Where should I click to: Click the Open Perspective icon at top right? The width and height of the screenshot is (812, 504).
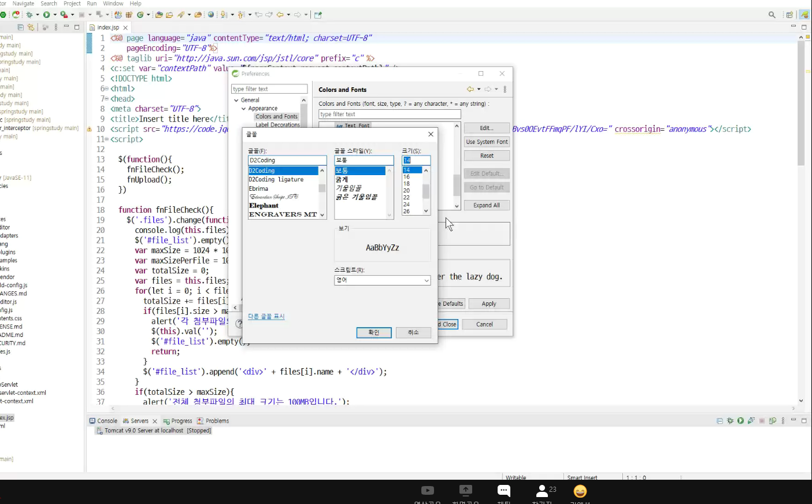tap(789, 15)
